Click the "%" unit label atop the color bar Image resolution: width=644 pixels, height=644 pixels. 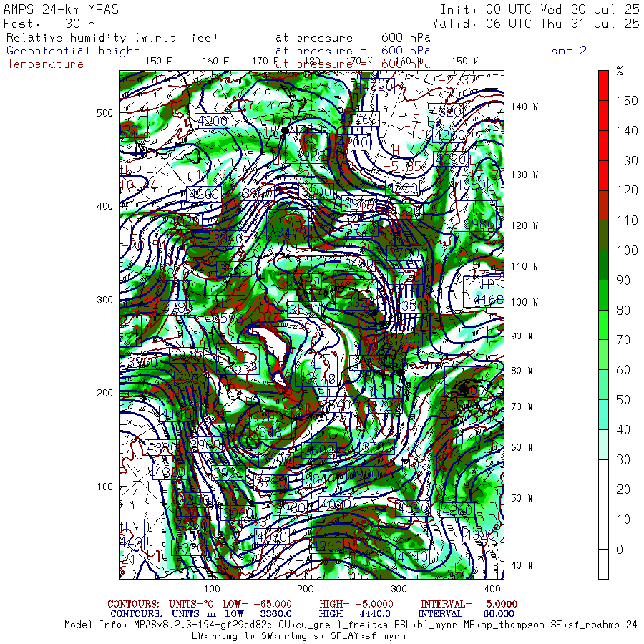620,71
